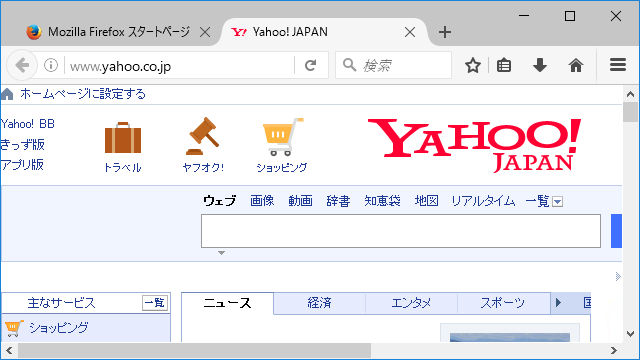Screen dimensions: 640x360
Task: Click the shopping cart icon near the logo
Action: click(283, 137)
